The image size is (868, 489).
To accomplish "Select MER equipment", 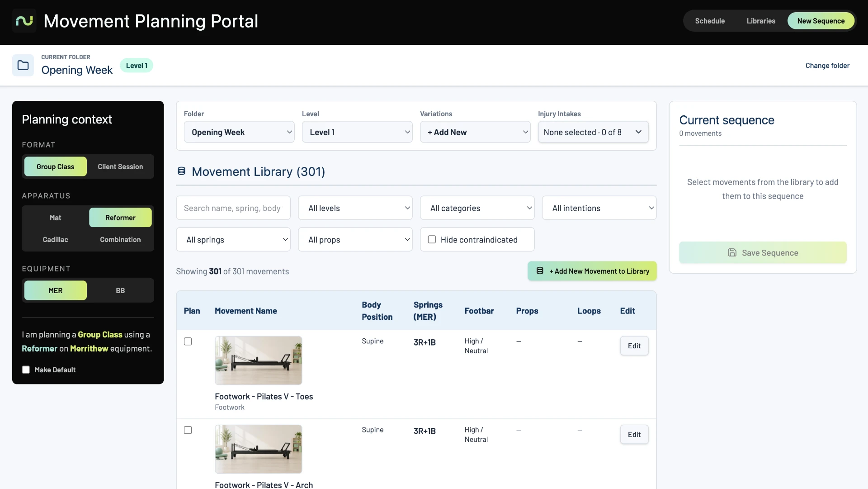I will point(55,290).
